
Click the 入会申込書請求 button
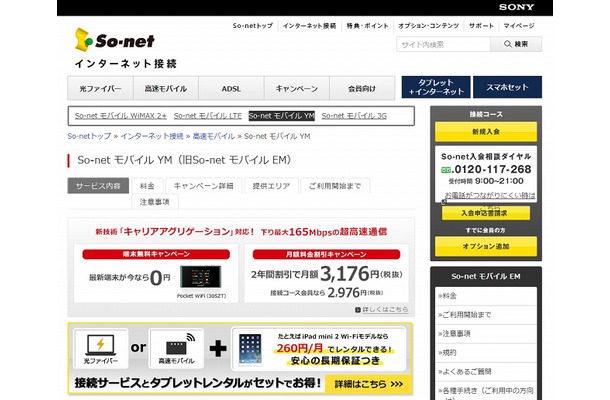click(486, 213)
